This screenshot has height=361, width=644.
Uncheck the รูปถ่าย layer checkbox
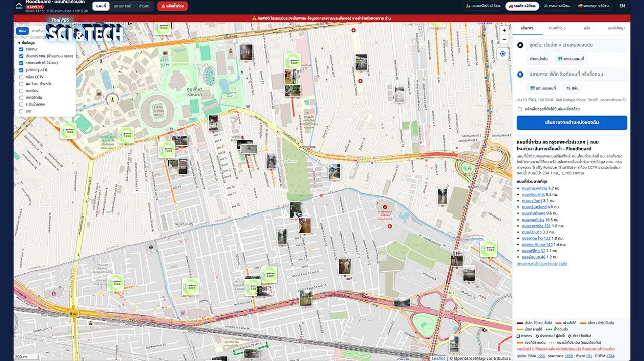coord(21,70)
